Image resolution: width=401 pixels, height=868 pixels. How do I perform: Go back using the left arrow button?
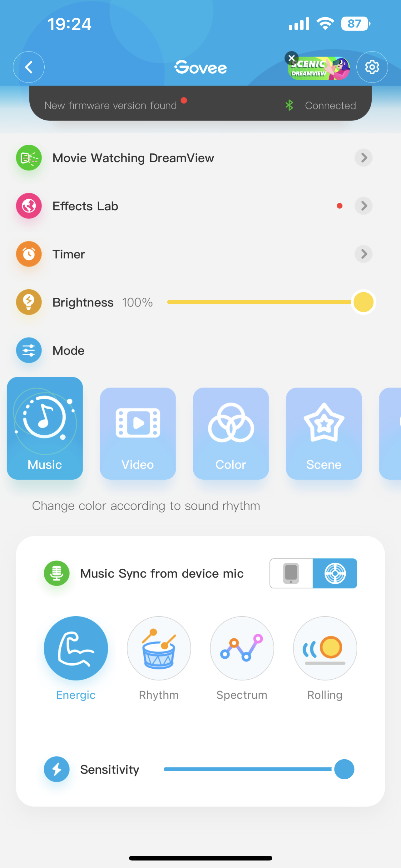pos(29,67)
